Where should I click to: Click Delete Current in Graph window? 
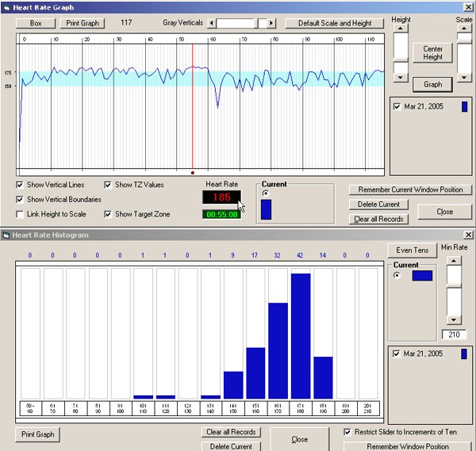pos(378,204)
